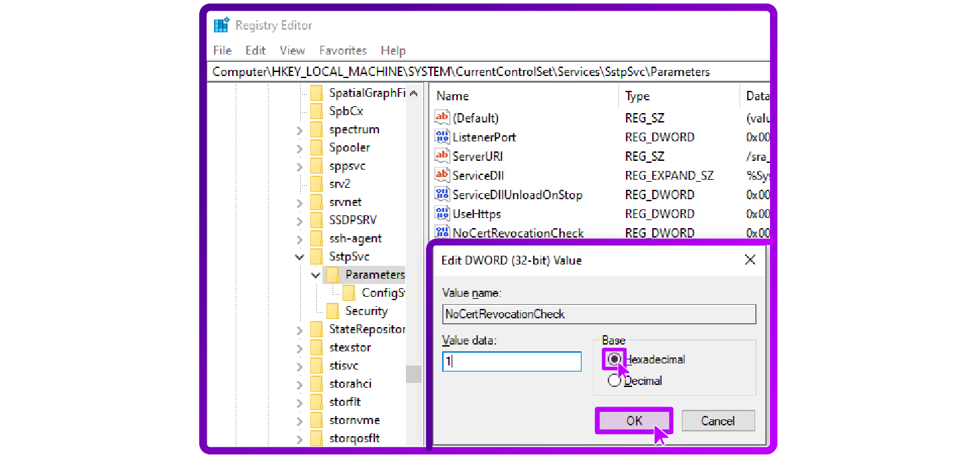The height and width of the screenshot is (459, 980).
Task: Select the stornvme tree item
Action: point(354,420)
